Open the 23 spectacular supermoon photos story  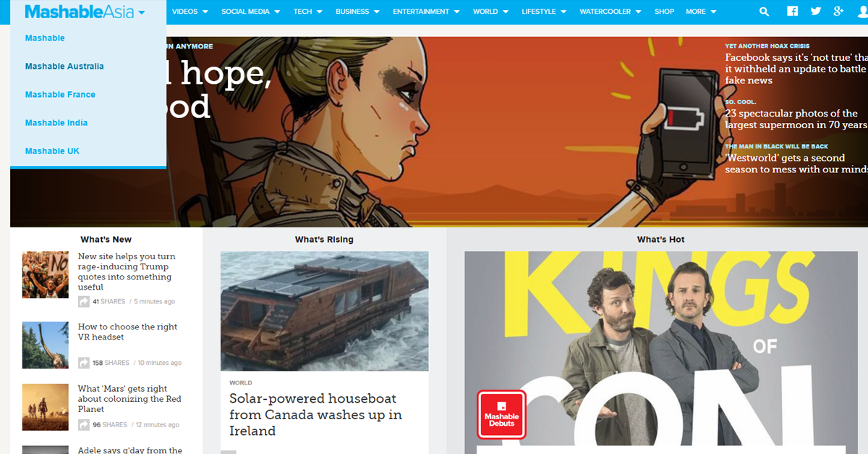point(796,119)
